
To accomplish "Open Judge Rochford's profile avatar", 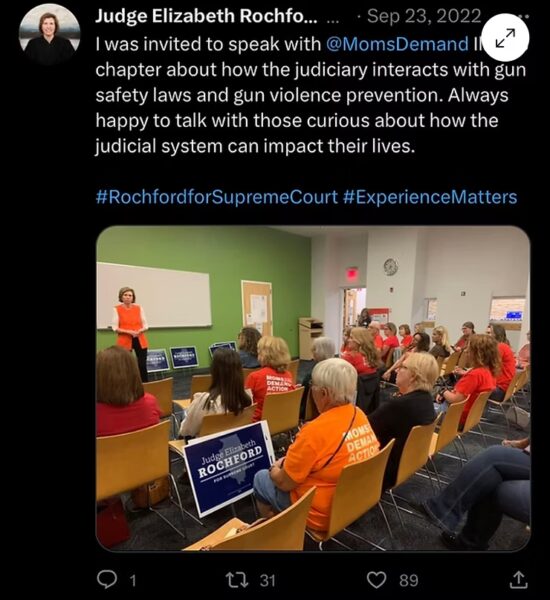I will 49,35.
